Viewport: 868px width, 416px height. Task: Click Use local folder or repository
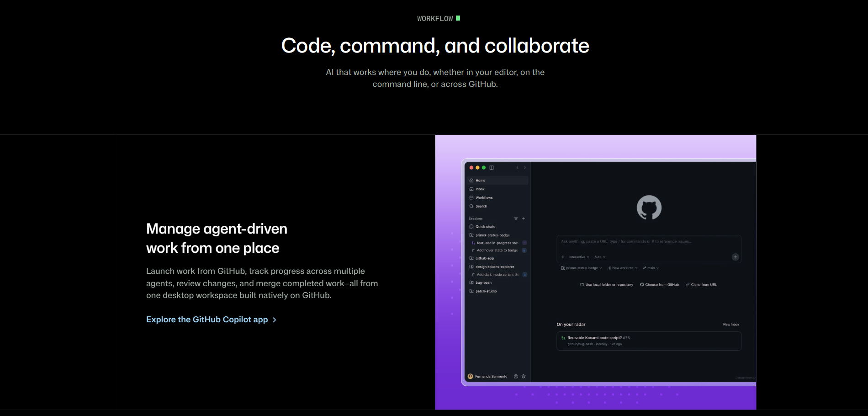tap(607, 285)
